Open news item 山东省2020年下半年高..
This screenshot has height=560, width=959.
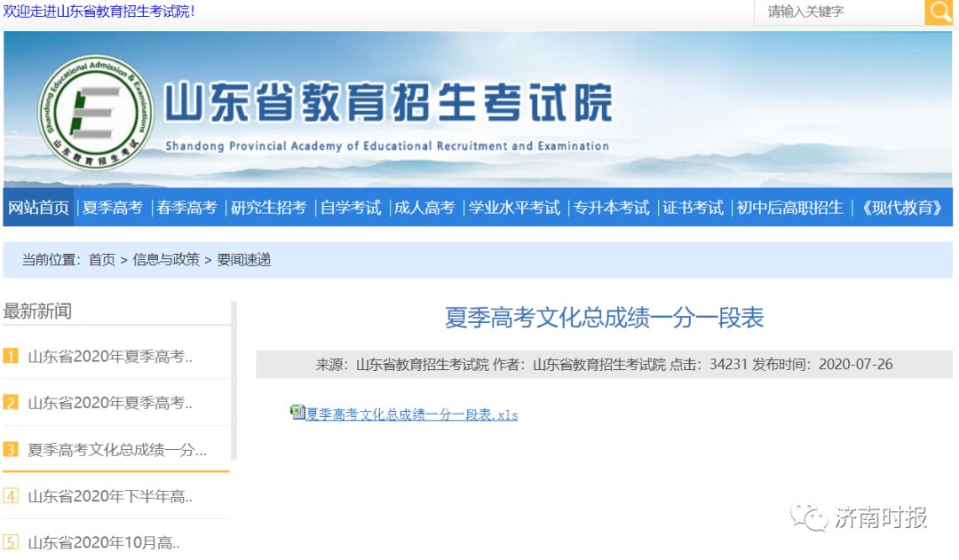click(110, 496)
